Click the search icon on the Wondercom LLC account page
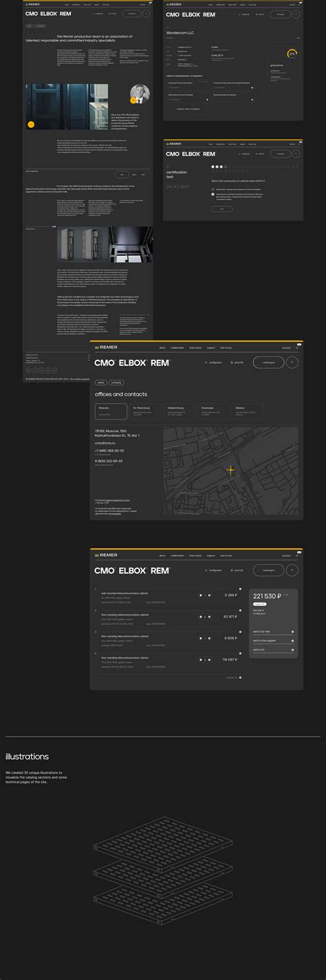Image resolution: width=326 pixels, height=980 pixels. coord(296,13)
